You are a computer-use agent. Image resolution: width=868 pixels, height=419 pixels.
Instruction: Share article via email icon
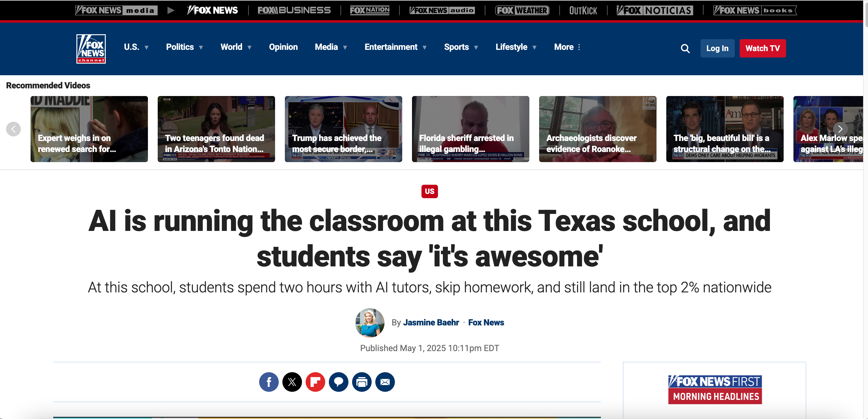pyautogui.click(x=385, y=382)
